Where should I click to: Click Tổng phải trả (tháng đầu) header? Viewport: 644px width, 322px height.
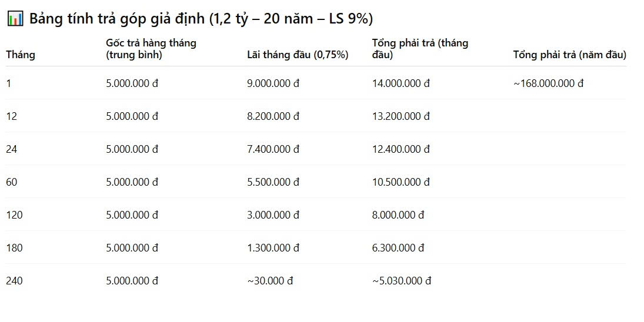pyautogui.click(x=420, y=49)
